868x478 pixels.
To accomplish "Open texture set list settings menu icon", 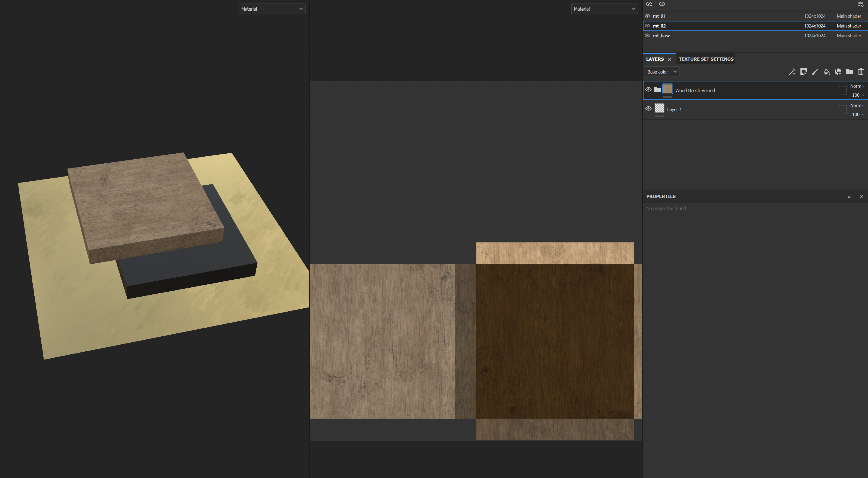I will (x=861, y=4).
